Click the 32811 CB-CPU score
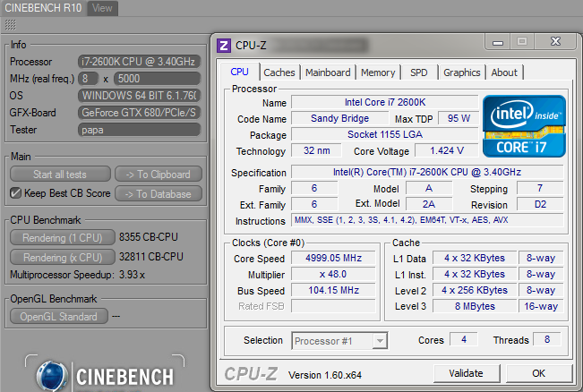This screenshot has height=392, width=583. tap(151, 257)
